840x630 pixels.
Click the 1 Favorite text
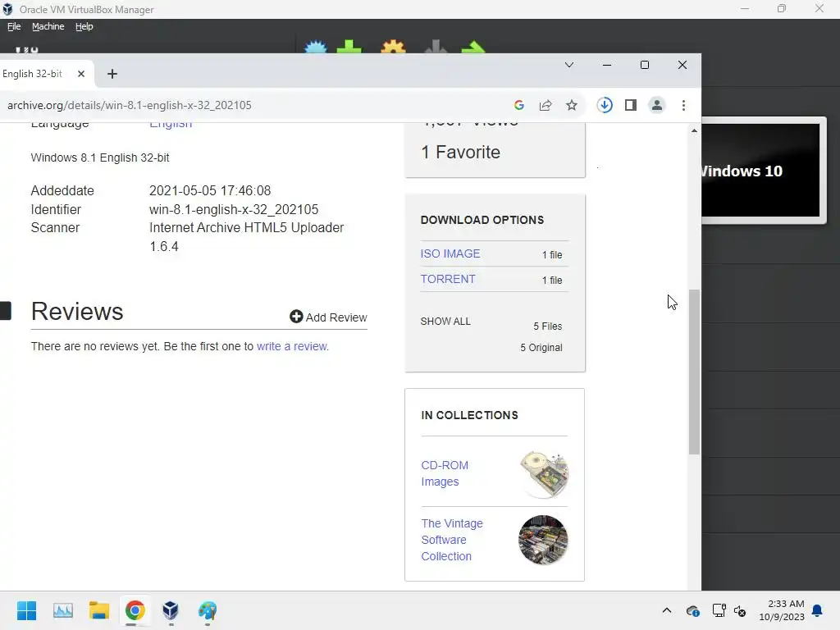tap(461, 152)
